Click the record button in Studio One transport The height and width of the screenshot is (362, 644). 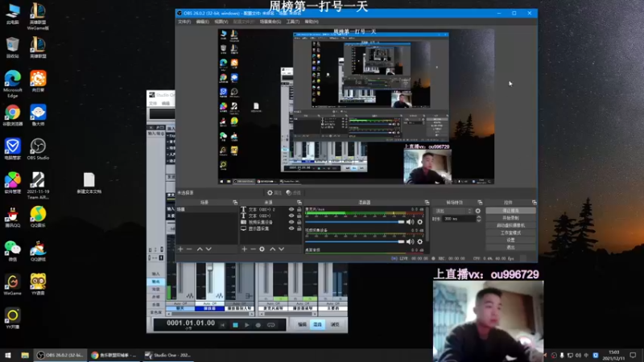coord(258,325)
